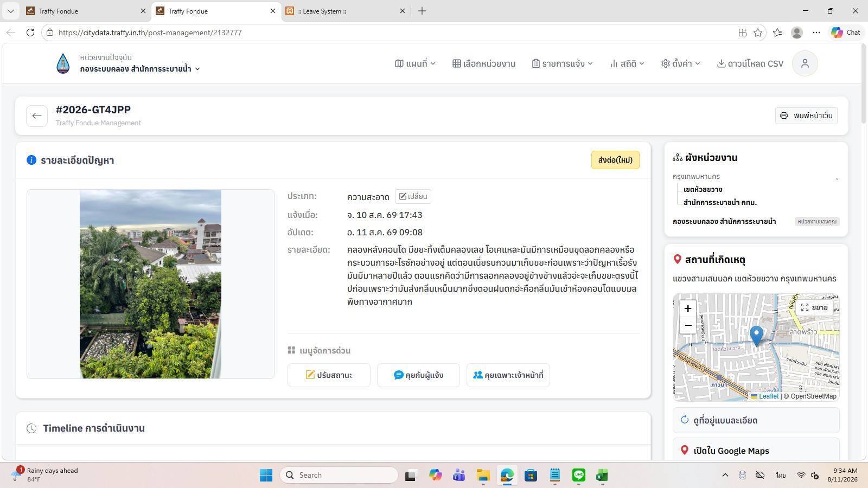868x488 pixels.
Task: Open the สถิติ dropdown menu
Action: (627, 63)
